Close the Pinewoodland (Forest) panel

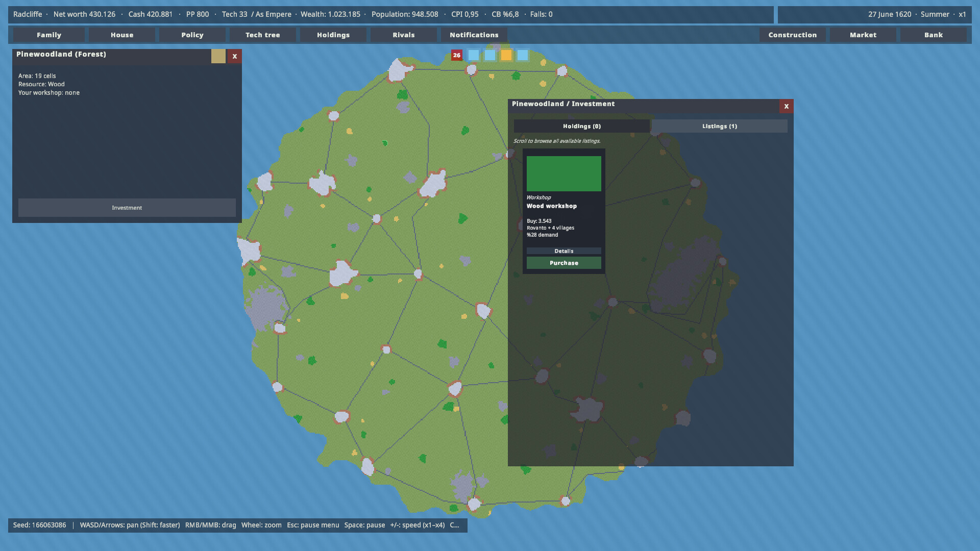[235, 56]
